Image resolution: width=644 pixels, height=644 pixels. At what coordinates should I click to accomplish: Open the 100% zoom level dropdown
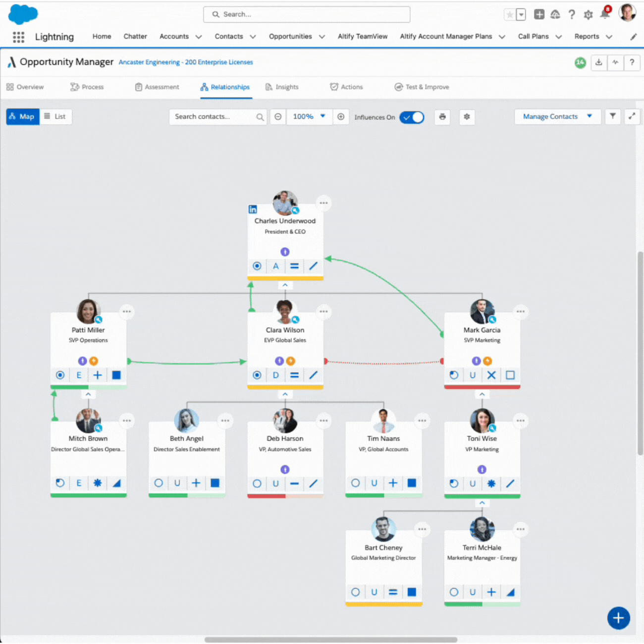309,117
